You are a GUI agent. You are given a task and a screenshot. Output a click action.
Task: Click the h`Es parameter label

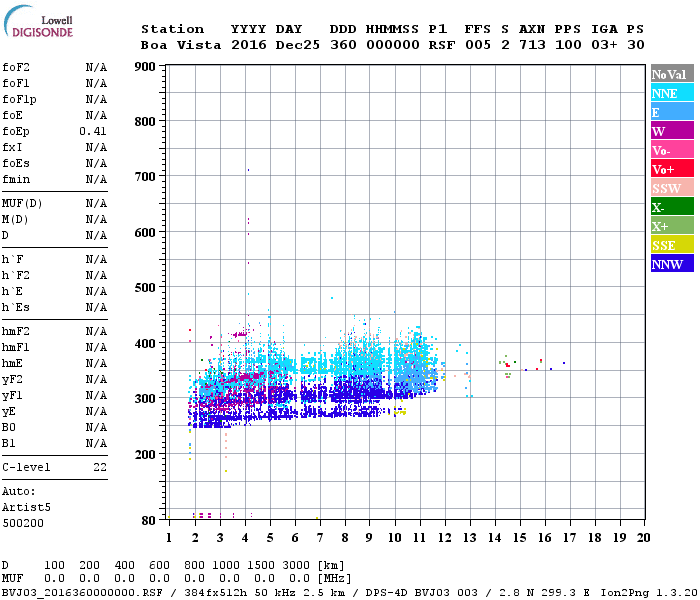[x=16, y=308]
